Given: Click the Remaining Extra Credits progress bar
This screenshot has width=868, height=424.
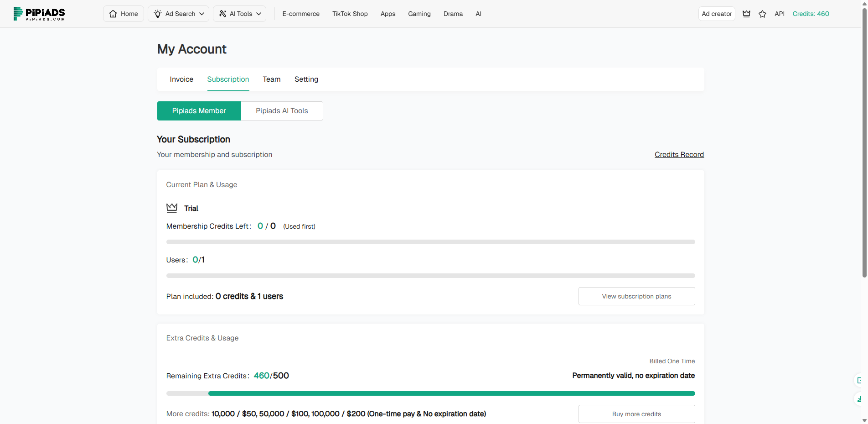Looking at the screenshot, I should click(431, 393).
